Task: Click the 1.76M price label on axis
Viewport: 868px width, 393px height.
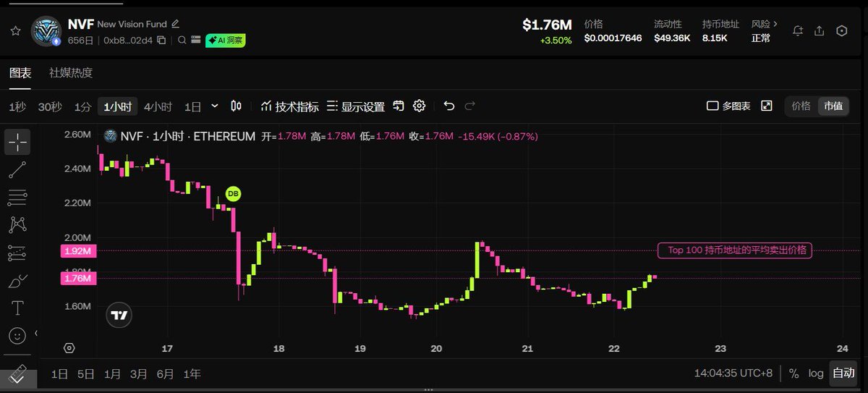Action: click(x=77, y=279)
